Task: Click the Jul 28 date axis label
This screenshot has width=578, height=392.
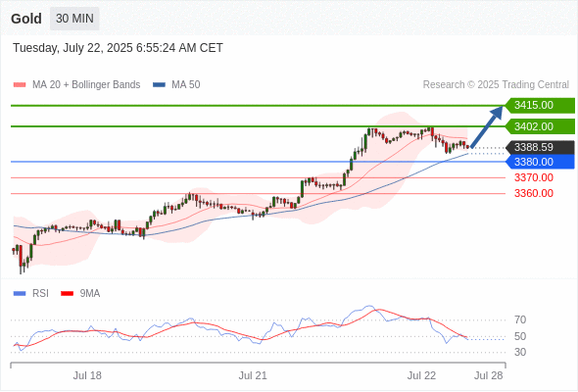Action: [x=489, y=375]
